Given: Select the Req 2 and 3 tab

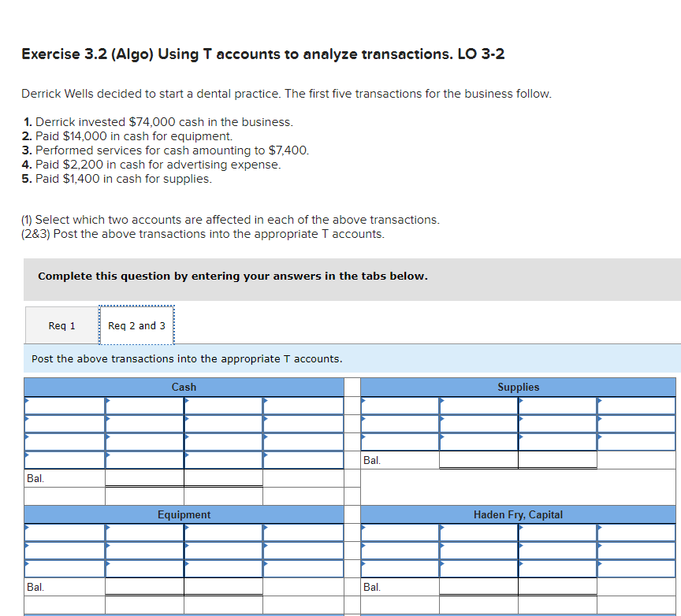Looking at the screenshot, I should (136, 325).
